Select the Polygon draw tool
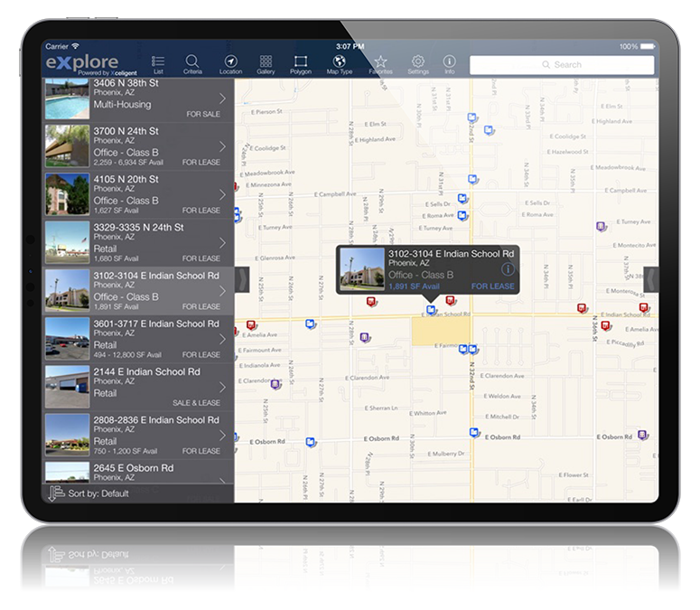The image size is (700, 610). 301,63
